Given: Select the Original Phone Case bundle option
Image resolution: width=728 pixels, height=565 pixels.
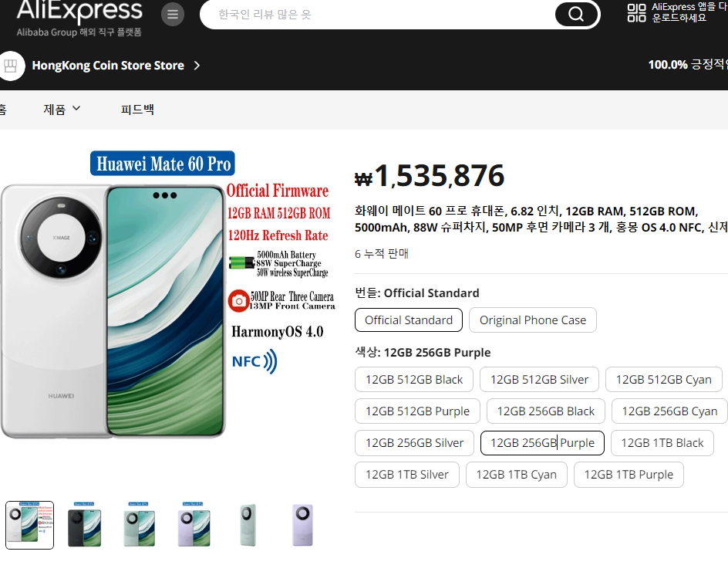Looking at the screenshot, I should click(x=533, y=320).
